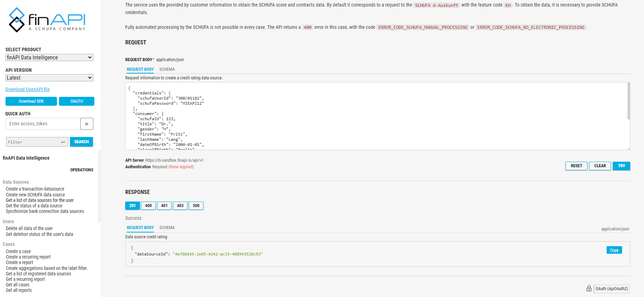Click the enter icon in Filter field
Image resolution: width=644 pixels, height=297 pixels.
click(x=63, y=142)
